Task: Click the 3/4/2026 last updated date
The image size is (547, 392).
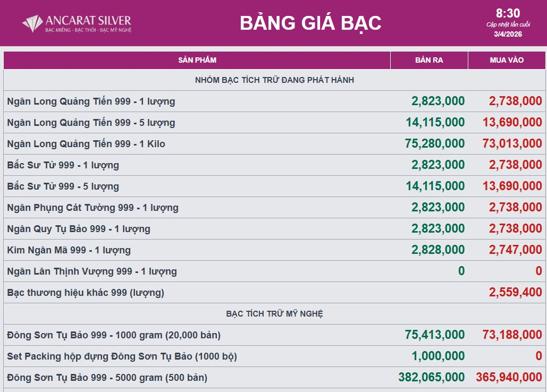Action: point(508,34)
